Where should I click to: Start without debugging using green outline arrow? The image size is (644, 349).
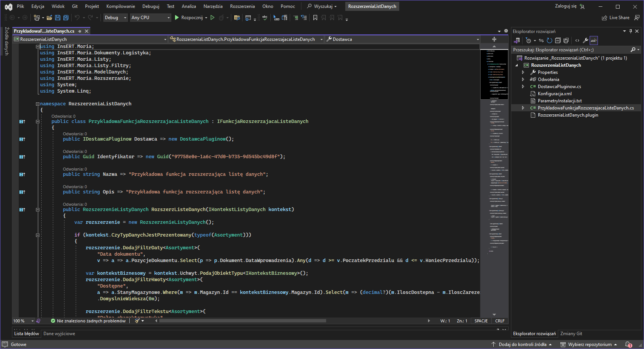pos(213,18)
